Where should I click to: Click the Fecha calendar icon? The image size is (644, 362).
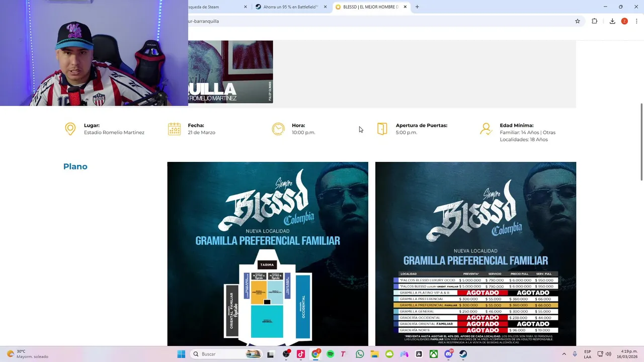pyautogui.click(x=174, y=129)
